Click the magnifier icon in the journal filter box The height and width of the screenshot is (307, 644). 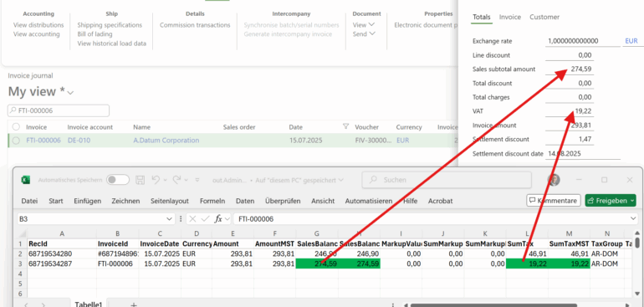coord(13,110)
